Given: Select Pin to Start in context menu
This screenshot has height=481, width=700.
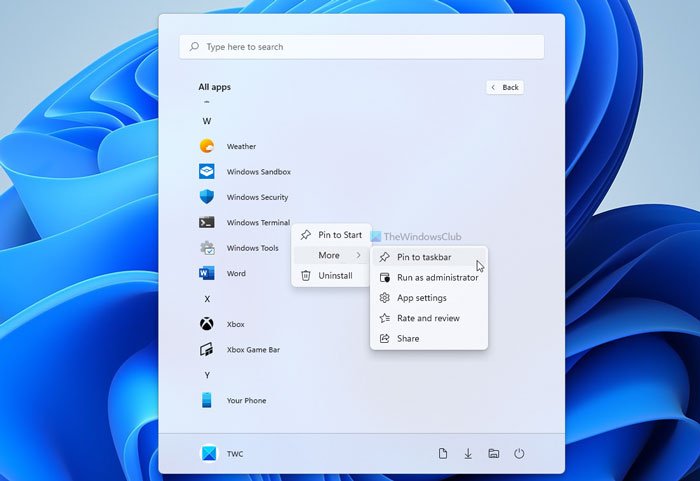Looking at the screenshot, I should coord(332,235).
